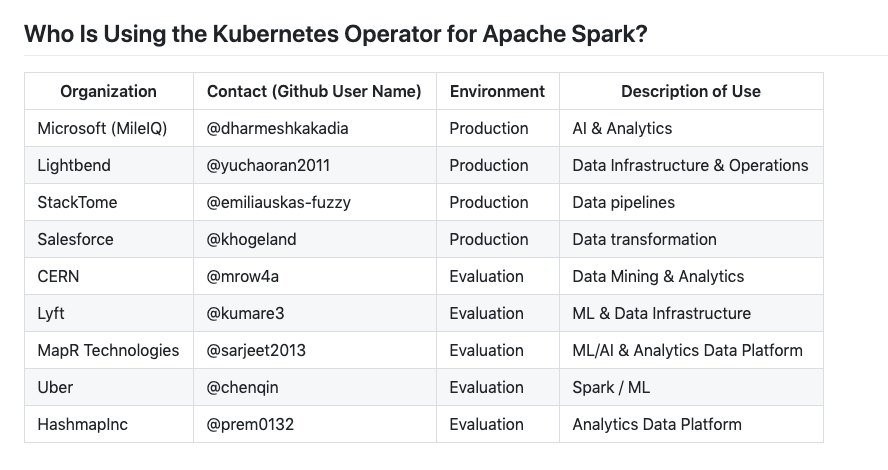The image size is (888, 470).
Task: Click the '@khogeland' contact
Action: point(251,240)
